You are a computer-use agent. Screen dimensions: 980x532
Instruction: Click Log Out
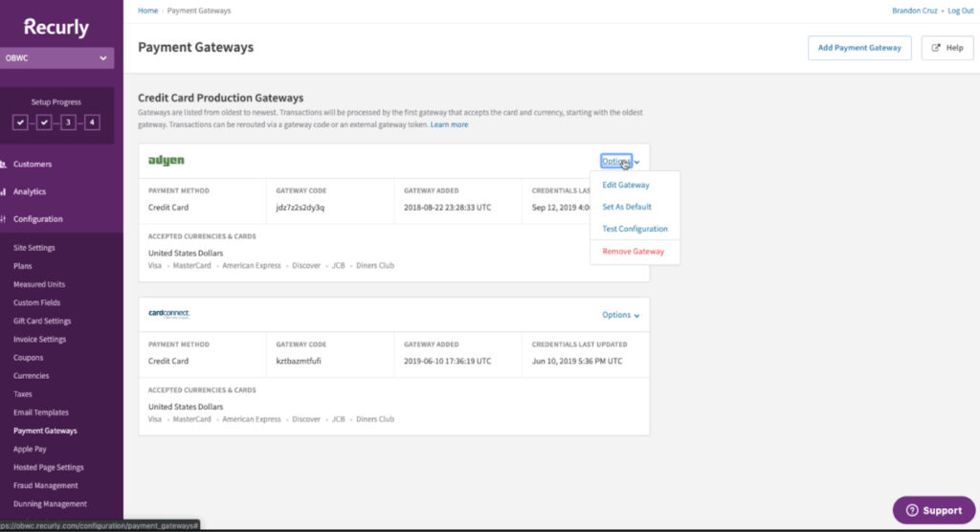pos(960,11)
